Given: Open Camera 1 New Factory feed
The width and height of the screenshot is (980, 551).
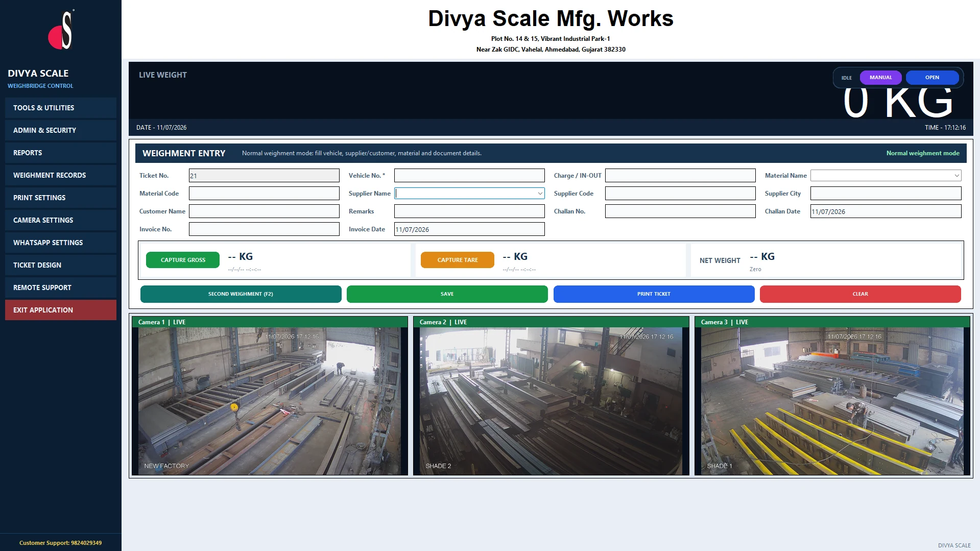Looking at the screenshot, I should (x=270, y=401).
